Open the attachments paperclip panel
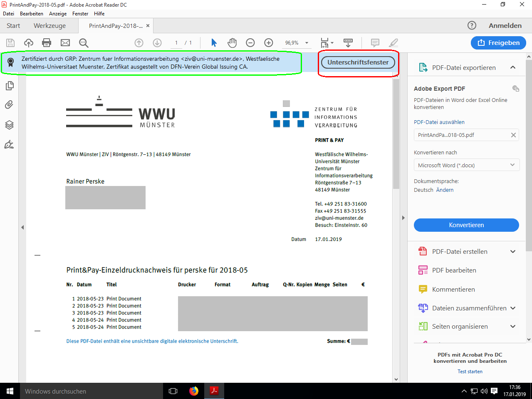 coord(9,105)
